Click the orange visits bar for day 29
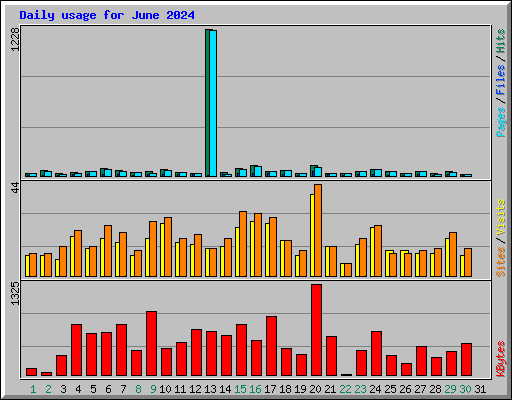The image size is (512, 400). (453, 255)
